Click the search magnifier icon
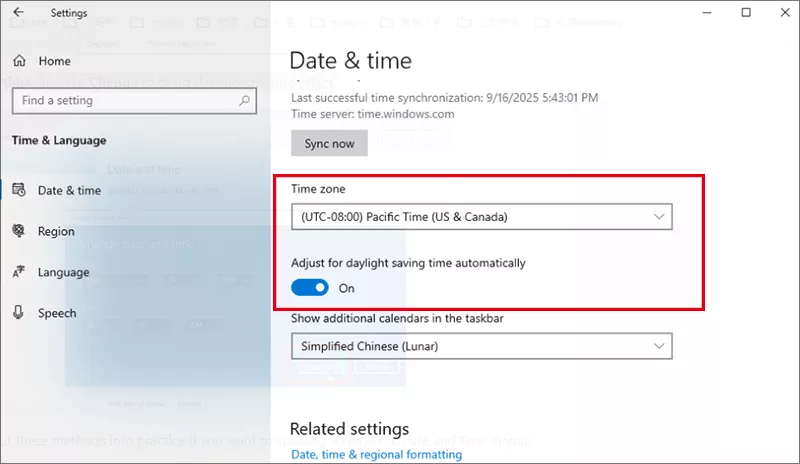 244,101
